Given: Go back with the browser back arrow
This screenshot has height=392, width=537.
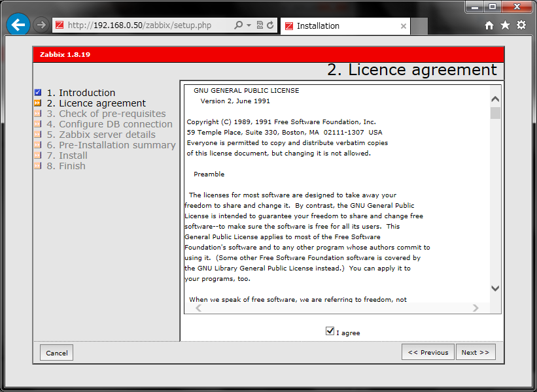Looking at the screenshot, I should pyautogui.click(x=18, y=25).
